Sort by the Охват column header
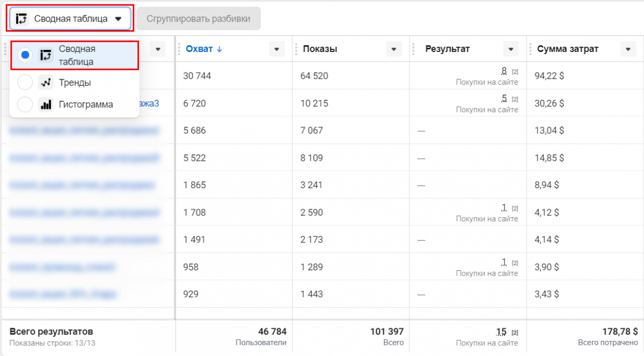The image size is (644, 356). click(x=204, y=49)
